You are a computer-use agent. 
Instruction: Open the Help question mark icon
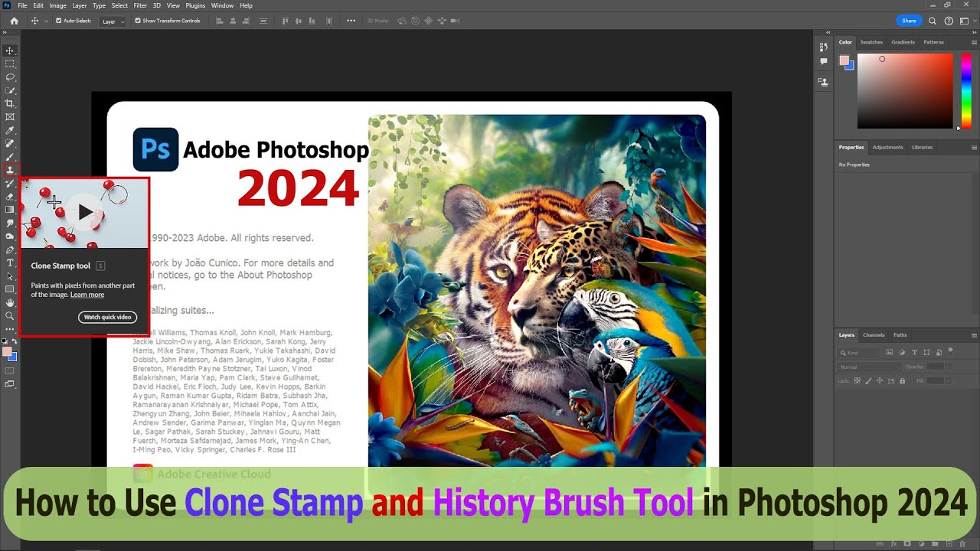(x=949, y=21)
